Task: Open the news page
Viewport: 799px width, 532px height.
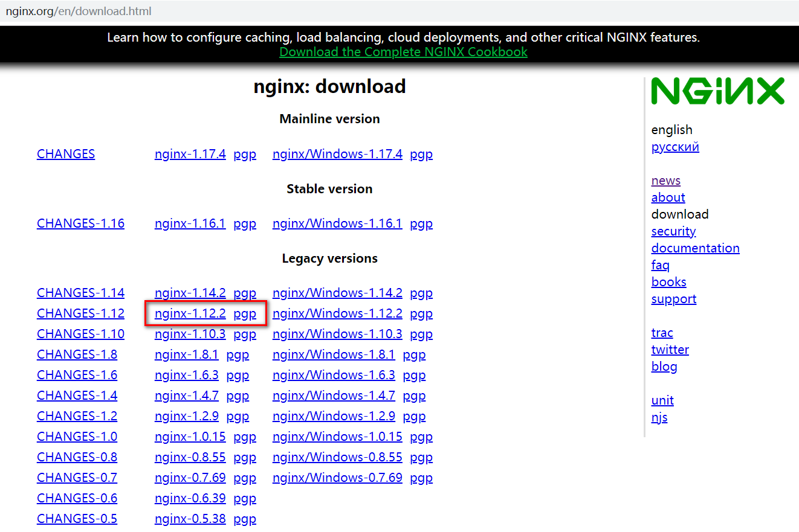Action: click(x=666, y=181)
